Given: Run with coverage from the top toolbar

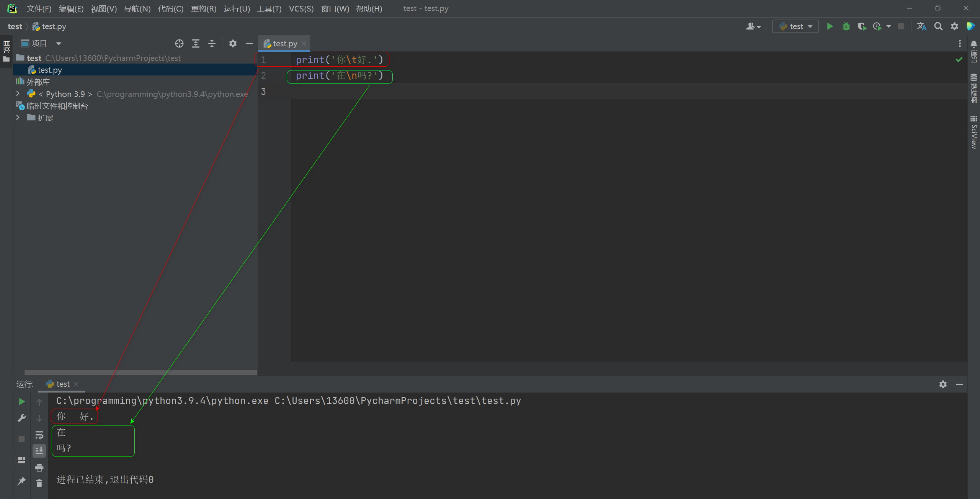Looking at the screenshot, I should 862,26.
